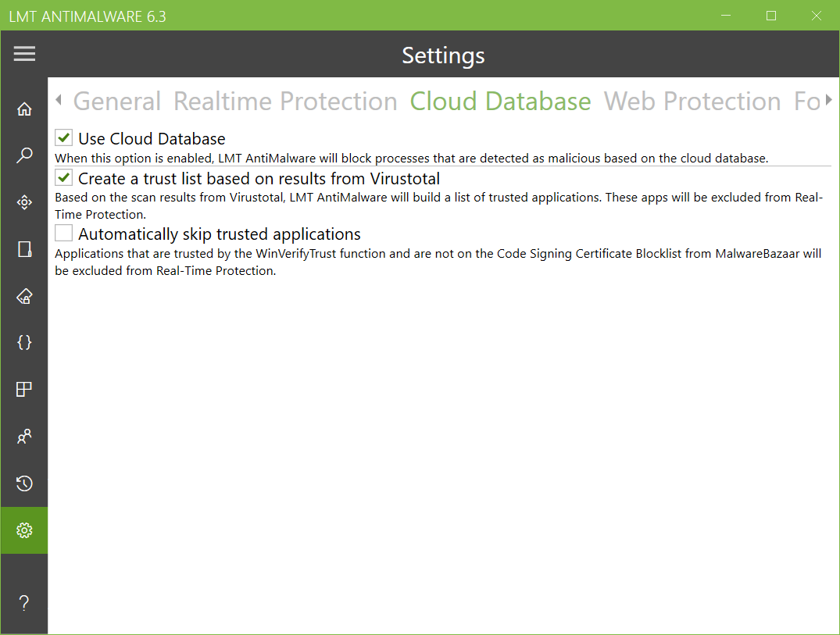Click the target crosshair sidebar icon
This screenshot has width=840, height=635.
pyautogui.click(x=24, y=203)
